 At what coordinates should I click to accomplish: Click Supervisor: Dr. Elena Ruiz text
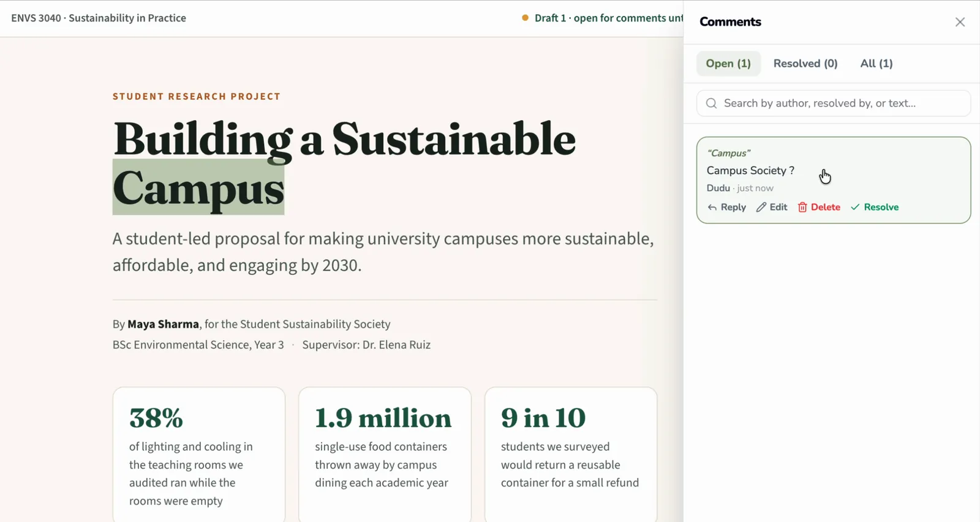point(366,345)
